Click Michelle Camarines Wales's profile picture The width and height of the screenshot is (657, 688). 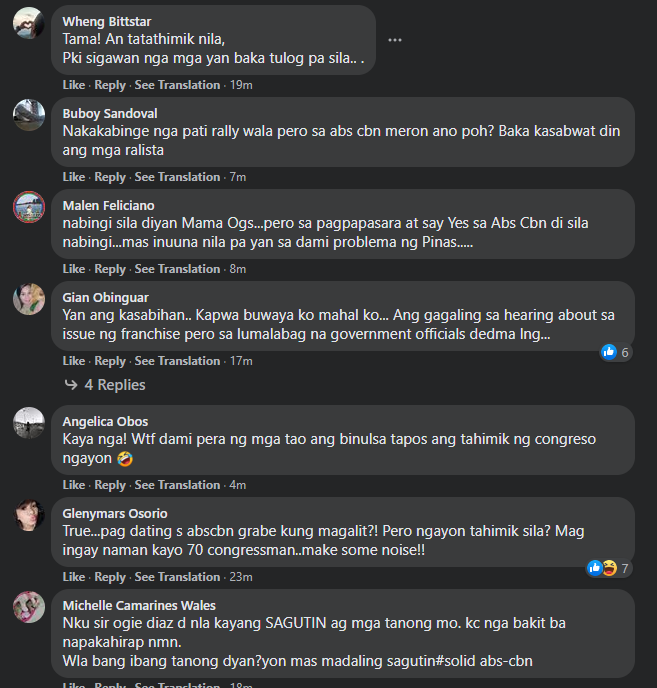pos(28,606)
